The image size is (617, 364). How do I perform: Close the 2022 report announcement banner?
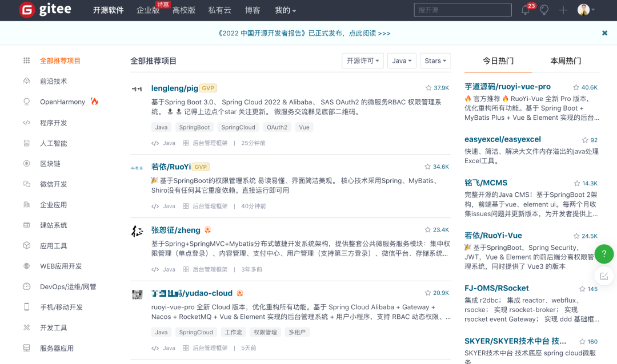tap(605, 33)
